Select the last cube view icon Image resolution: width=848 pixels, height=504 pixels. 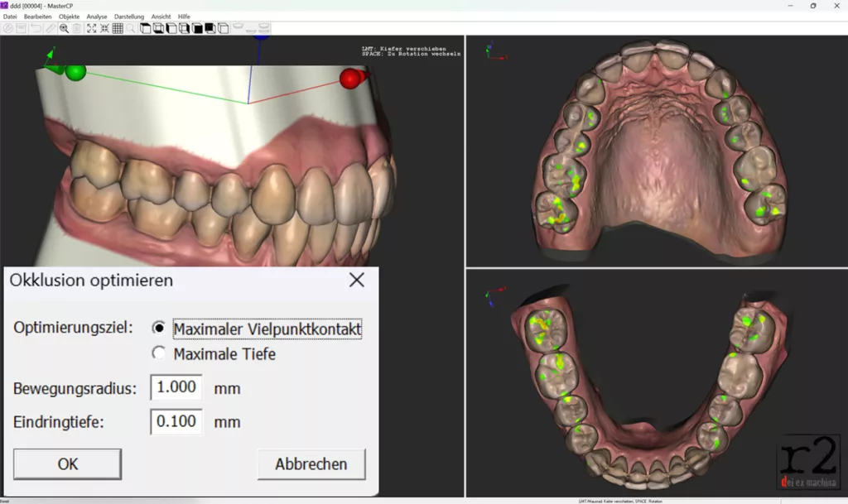tap(223, 28)
